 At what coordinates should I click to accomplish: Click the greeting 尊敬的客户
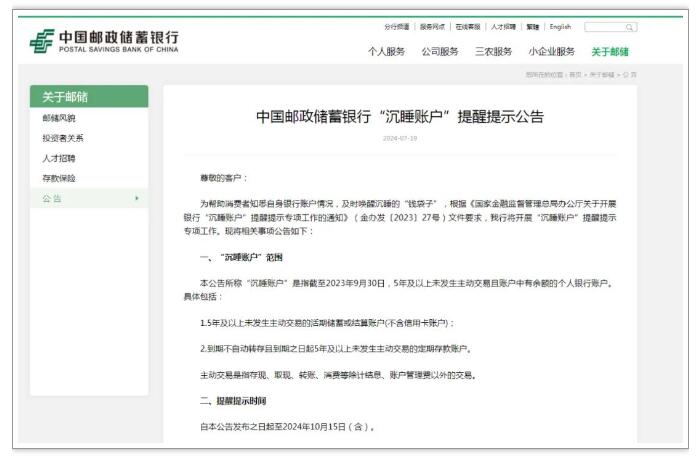click(x=223, y=178)
